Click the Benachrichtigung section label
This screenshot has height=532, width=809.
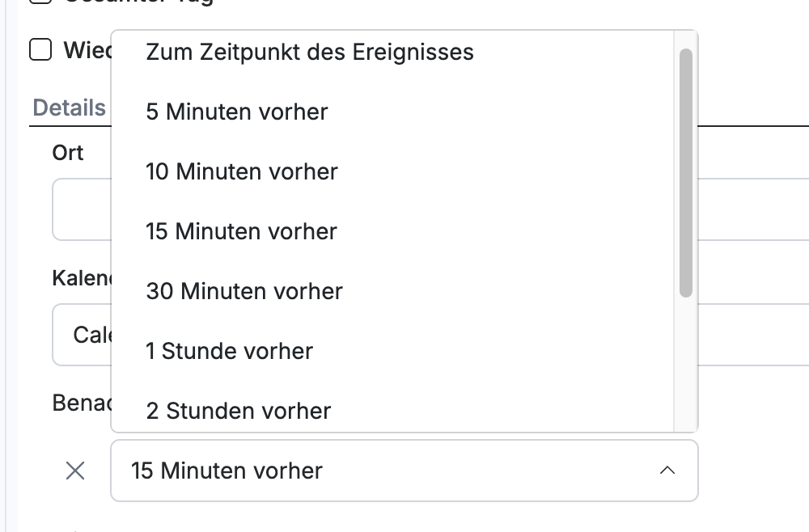pos(82,403)
